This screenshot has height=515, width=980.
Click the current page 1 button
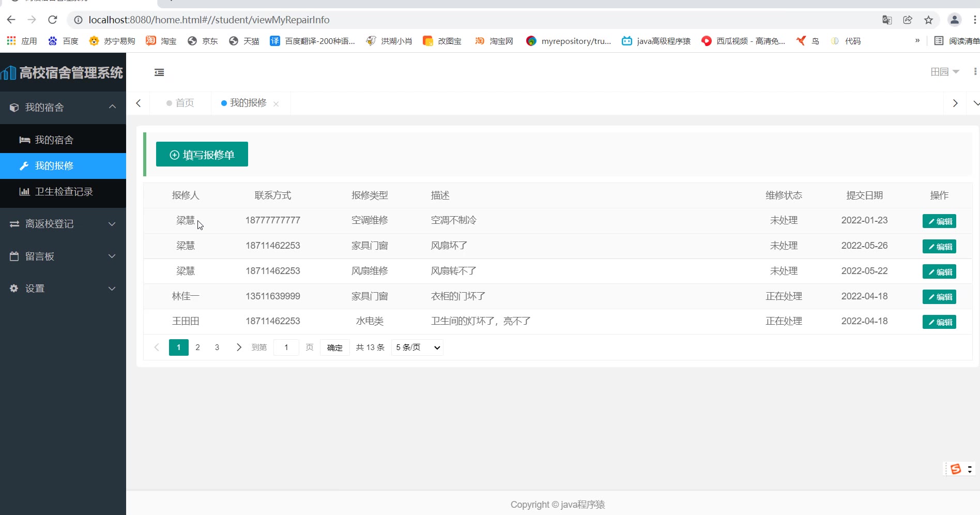coord(179,347)
